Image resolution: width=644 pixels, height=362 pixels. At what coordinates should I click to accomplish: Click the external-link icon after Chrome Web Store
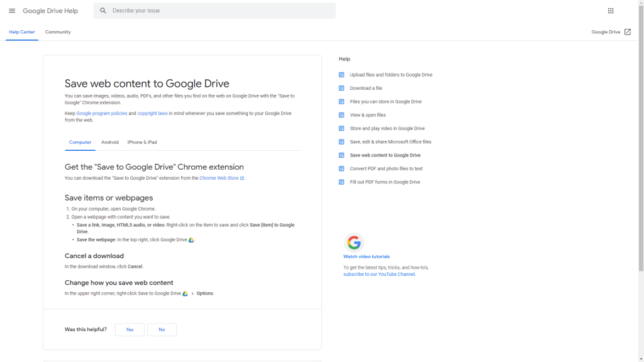click(242, 178)
